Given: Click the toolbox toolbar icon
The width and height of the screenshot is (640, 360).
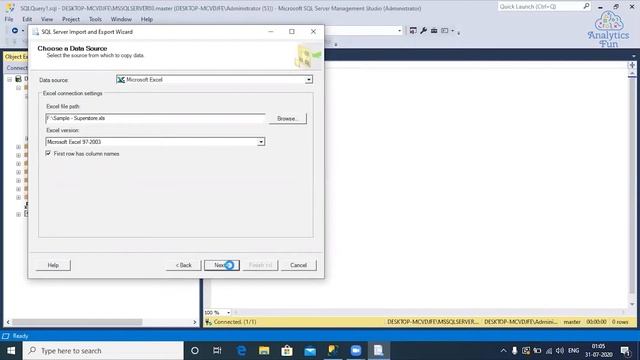Looking at the screenshot, I should [x=434, y=31].
